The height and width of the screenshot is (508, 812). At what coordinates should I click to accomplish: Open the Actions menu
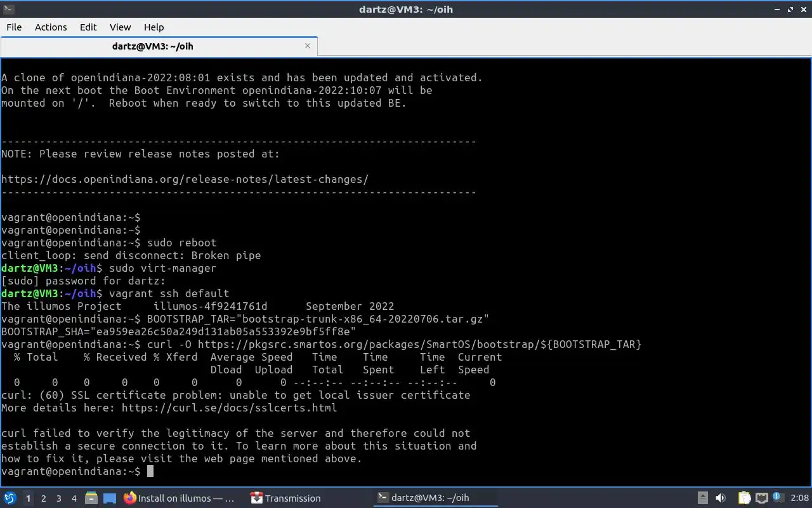(51, 27)
